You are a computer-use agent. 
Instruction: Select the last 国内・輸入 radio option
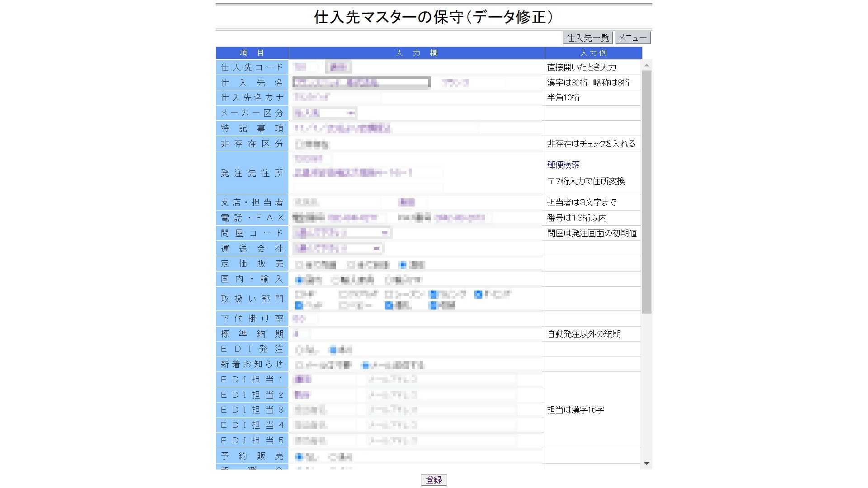pos(388,280)
